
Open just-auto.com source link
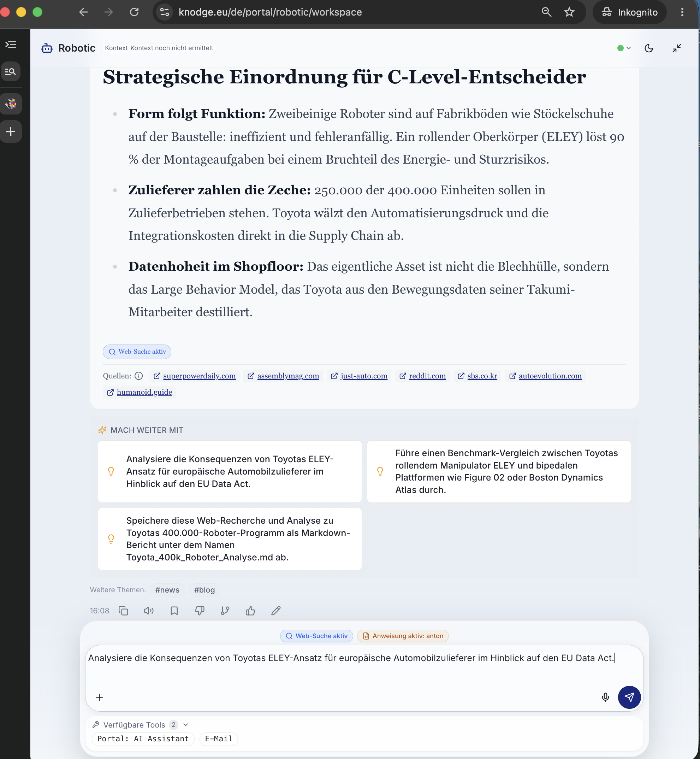click(x=359, y=376)
